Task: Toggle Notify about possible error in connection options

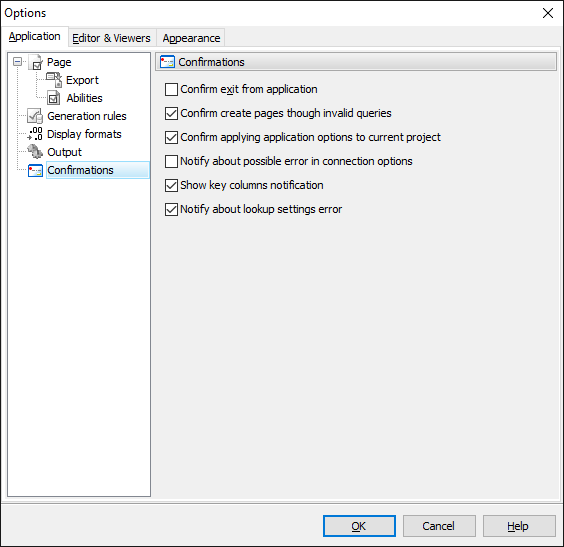Action: point(171,161)
